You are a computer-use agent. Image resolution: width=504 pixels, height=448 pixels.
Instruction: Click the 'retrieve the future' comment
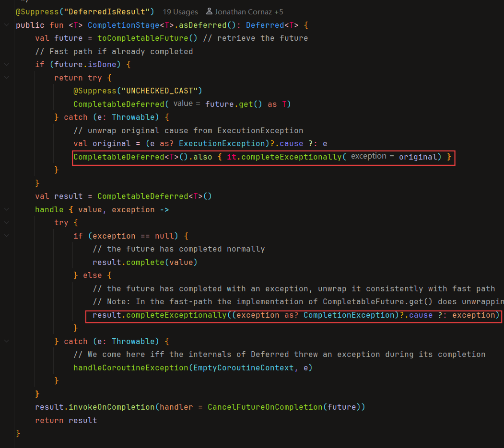pyautogui.click(x=256, y=38)
